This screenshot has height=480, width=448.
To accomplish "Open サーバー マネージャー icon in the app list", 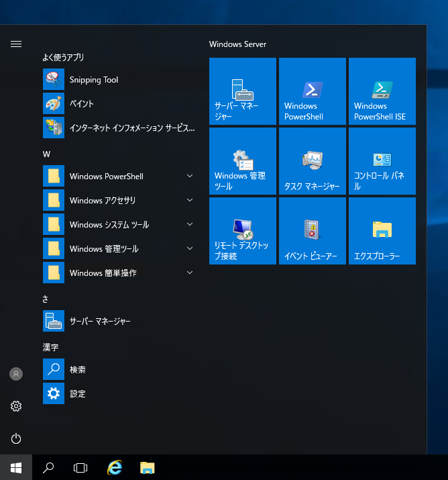I will 54,321.
